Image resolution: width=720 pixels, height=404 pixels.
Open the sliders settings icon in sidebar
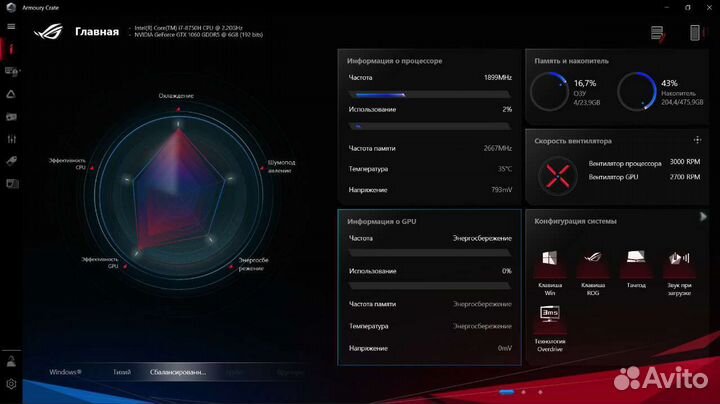click(x=12, y=139)
